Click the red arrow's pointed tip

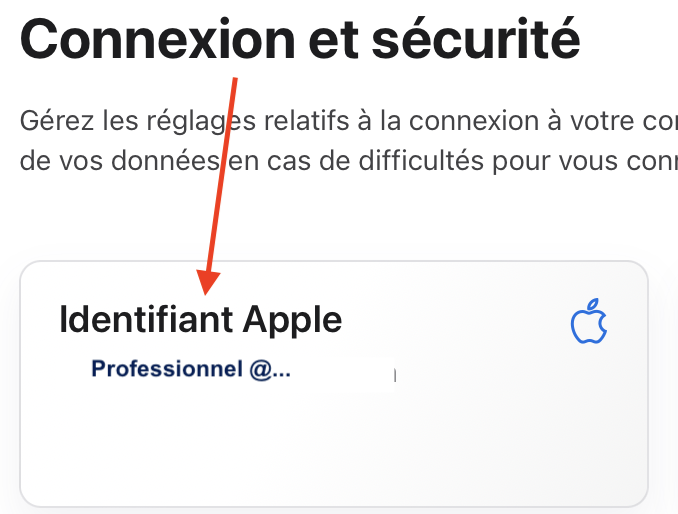[206, 290]
